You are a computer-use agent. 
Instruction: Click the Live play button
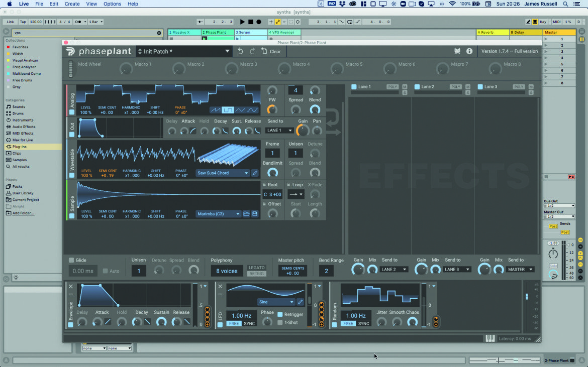pos(242,22)
